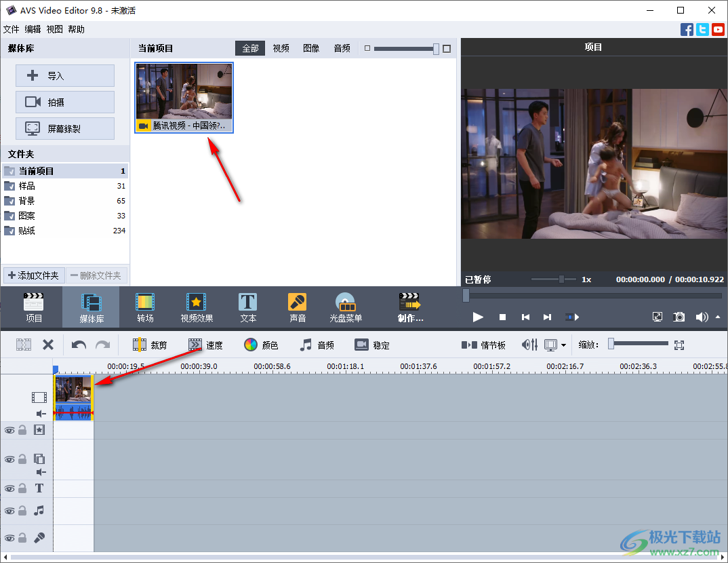Click the 拍摄 capture button
This screenshot has width=728, height=563.
tap(65, 102)
